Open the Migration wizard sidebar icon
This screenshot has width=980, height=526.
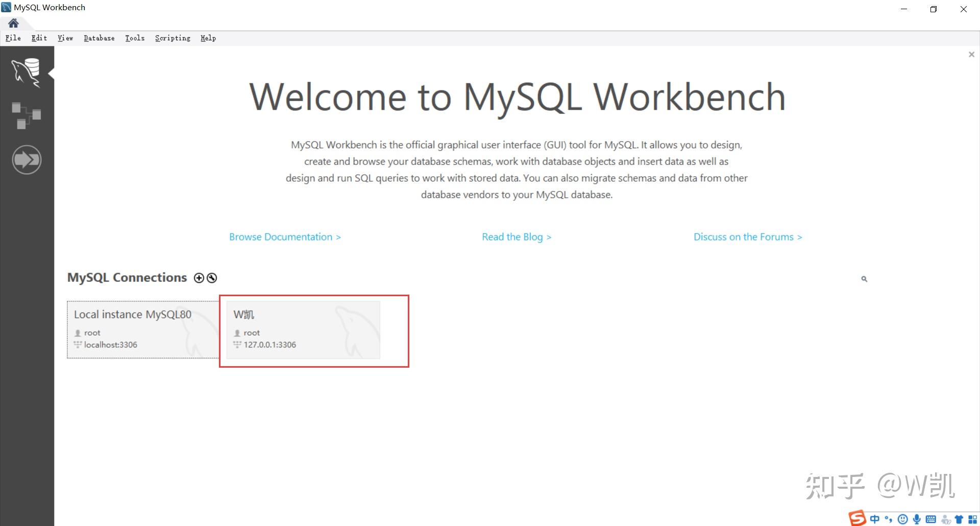[x=27, y=160]
